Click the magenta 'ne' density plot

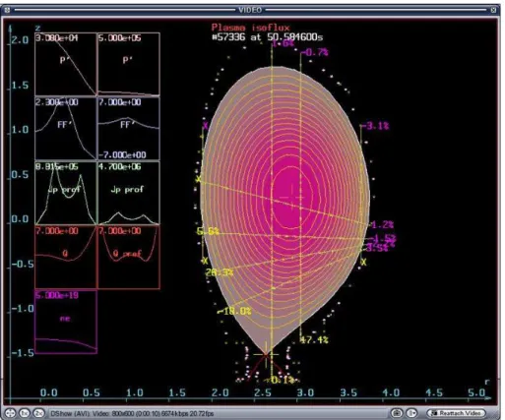66,322
